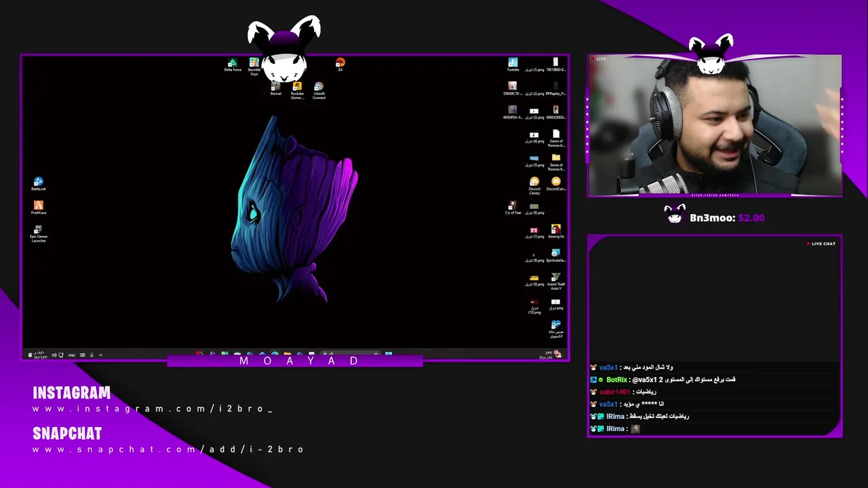Launch Epic Games Launcher shortcut
The image size is (868, 488).
tap(39, 234)
